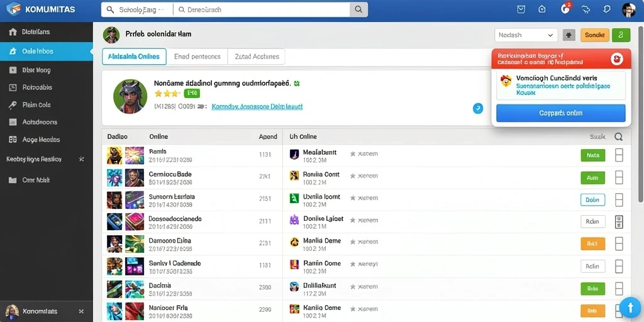Click the blue Coppards onlim button

[x=560, y=113]
